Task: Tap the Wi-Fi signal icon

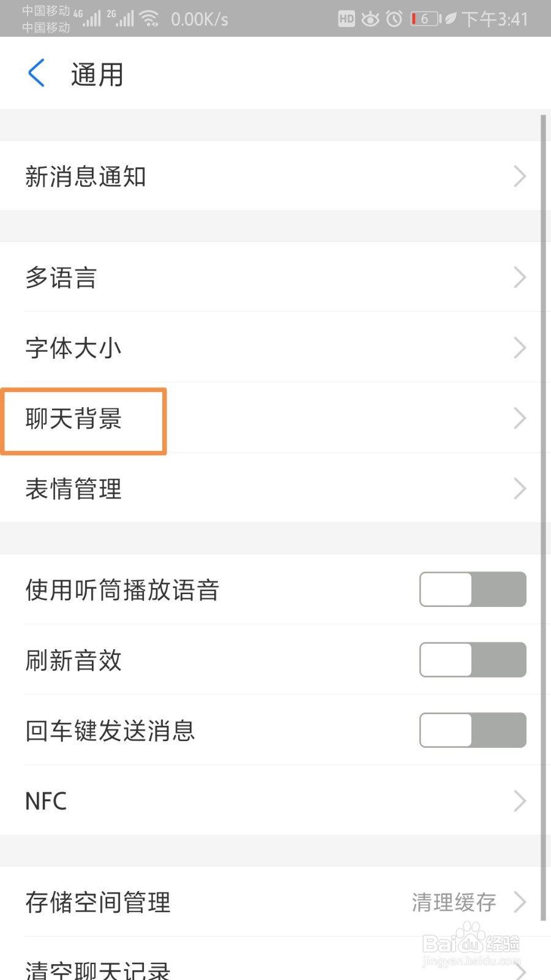Action: [x=149, y=19]
